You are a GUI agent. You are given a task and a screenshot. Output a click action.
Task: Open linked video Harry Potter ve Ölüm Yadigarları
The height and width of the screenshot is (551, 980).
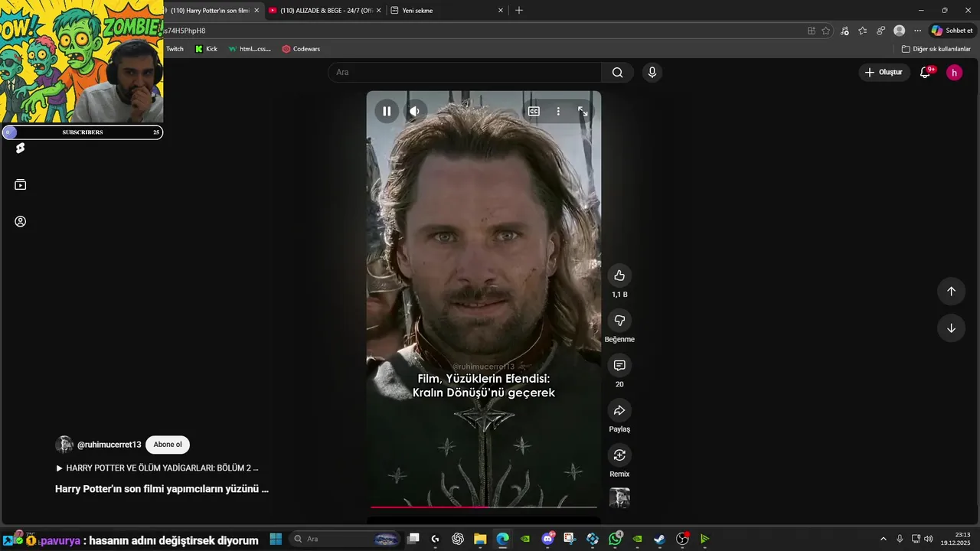coord(157,468)
